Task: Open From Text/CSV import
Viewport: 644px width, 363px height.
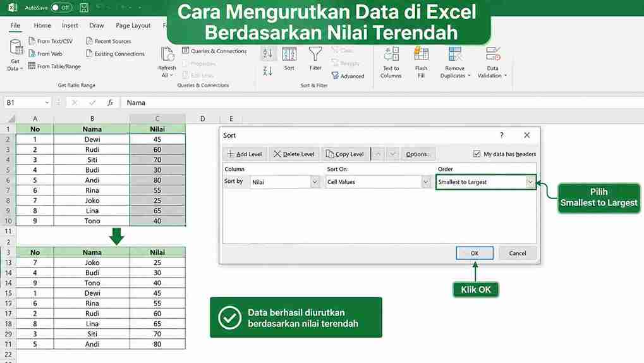Action: coord(51,41)
